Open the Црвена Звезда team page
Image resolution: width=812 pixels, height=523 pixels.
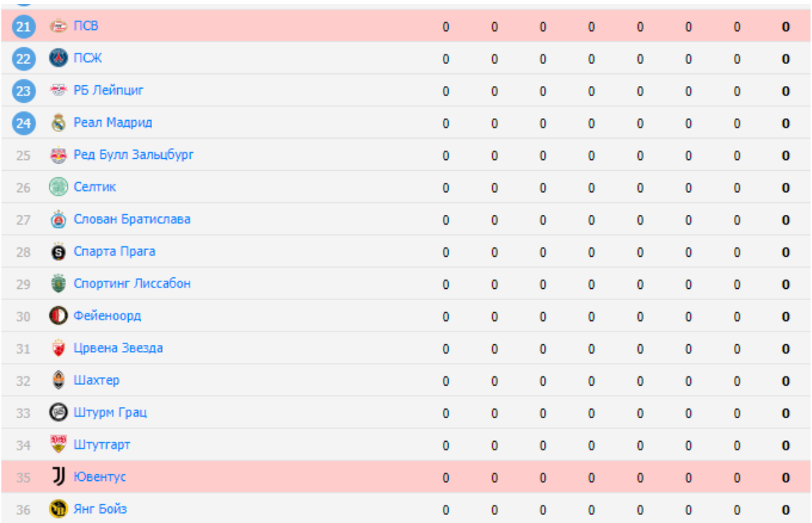pyautogui.click(x=118, y=348)
